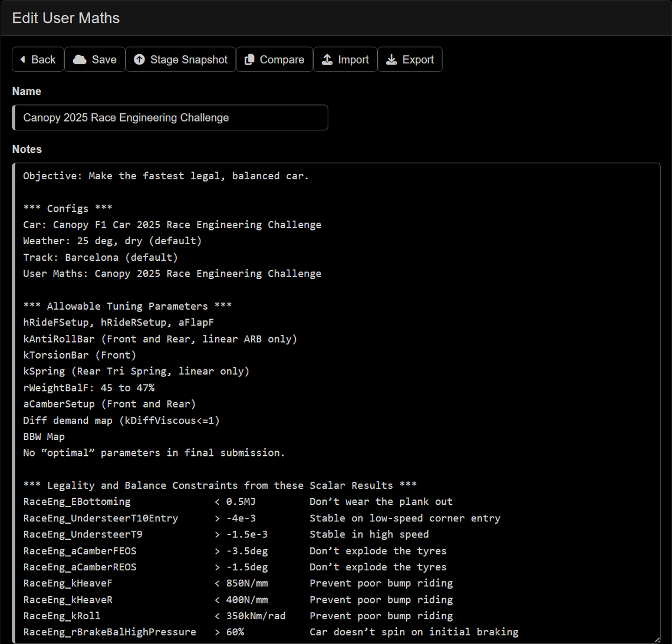This screenshot has height=644, width=672.
Task: Click the '*** Configs ***' heading line
Action: pos(68,208)
